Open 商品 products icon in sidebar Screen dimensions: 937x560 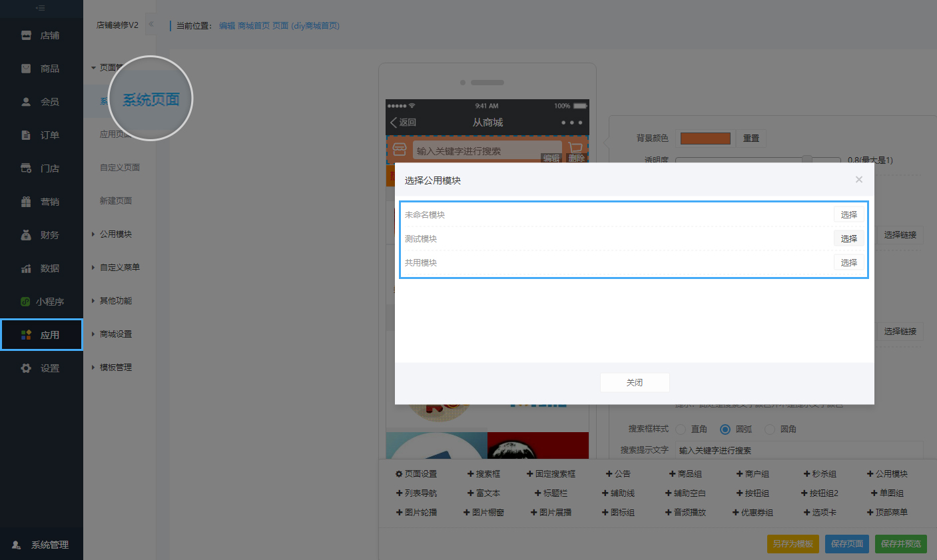click(26, 69)
